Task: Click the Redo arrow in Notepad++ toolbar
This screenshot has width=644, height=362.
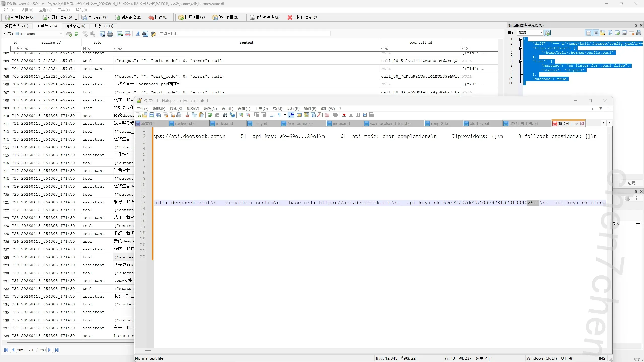Action: (x=217, y=115)
